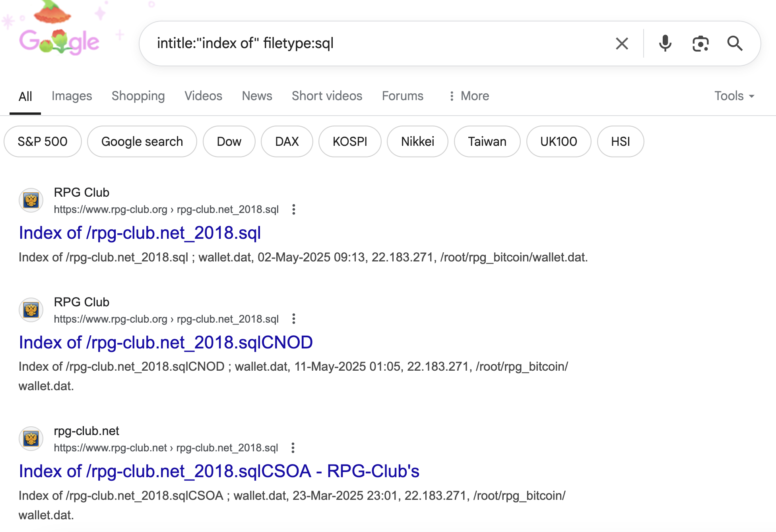Image resolution: width=776 pixels, height=532 pixels.
Task: Select the HSI chip
Action: (621, 141)
